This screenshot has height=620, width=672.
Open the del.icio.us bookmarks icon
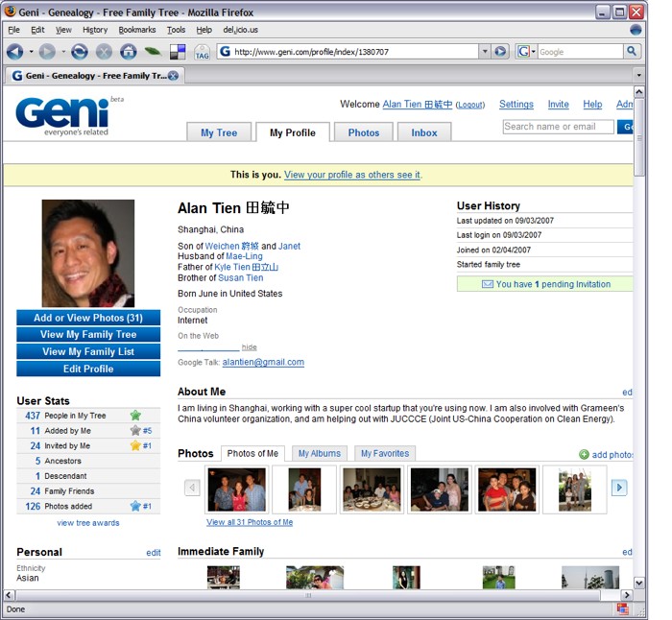(x=178, y=52)
